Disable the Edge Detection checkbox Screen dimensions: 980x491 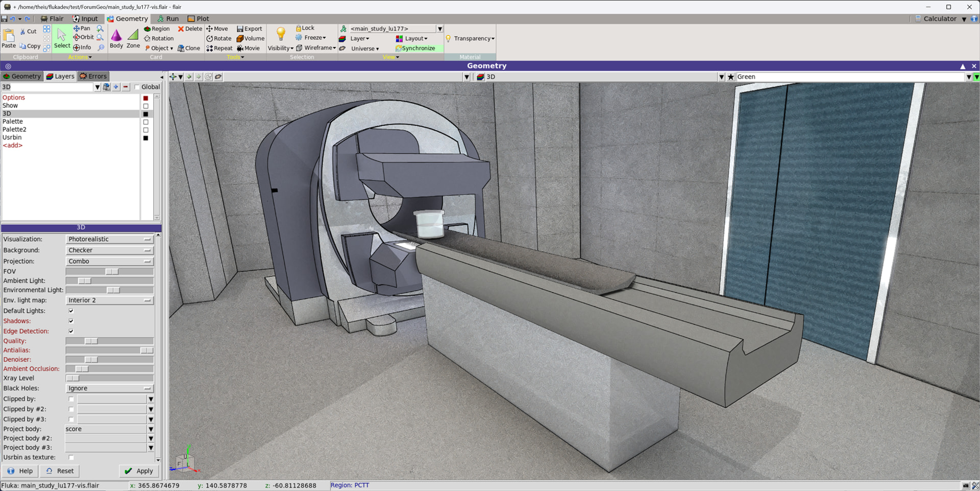(71, 331)
